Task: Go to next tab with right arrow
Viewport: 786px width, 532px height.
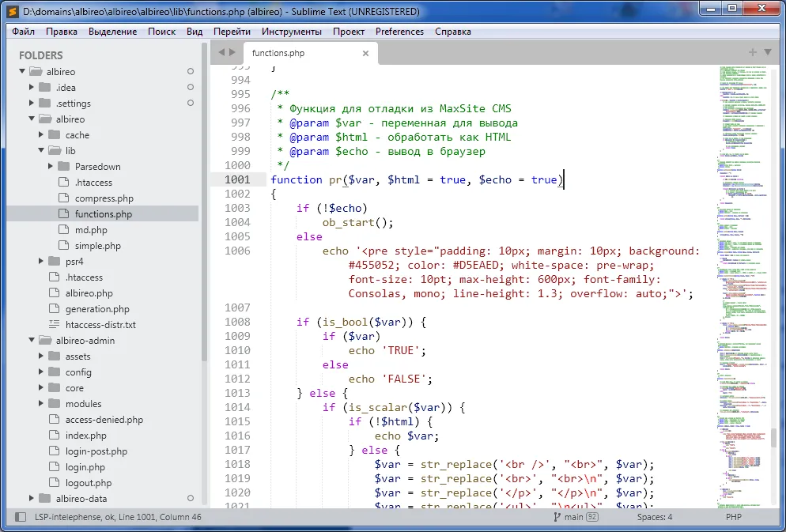Action: click(x=232, y=52)
